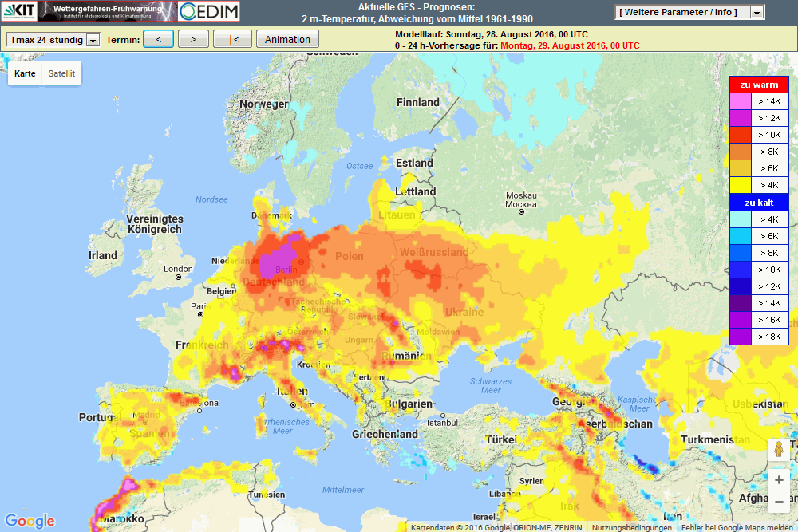The width and height of the screenshot is (798, 532).
Task: Click the 'zu kalt' legend header
Action: (760, 203)
